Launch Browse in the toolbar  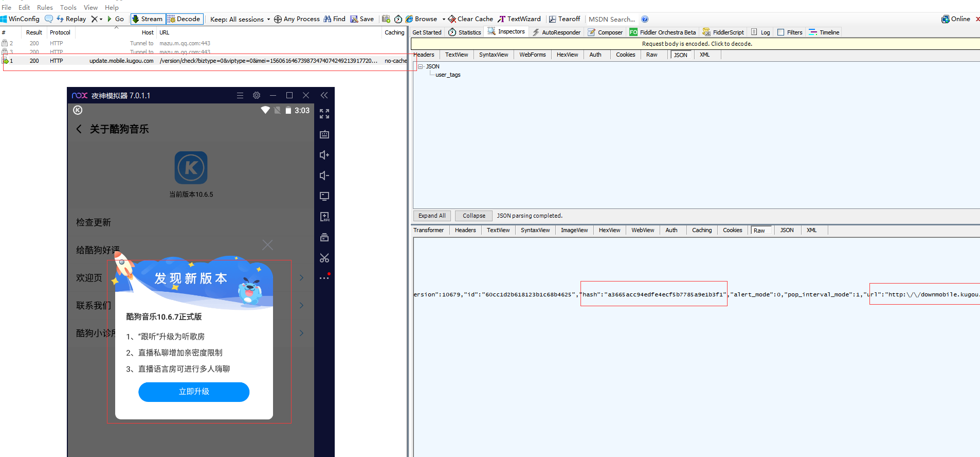coord(422,19)
